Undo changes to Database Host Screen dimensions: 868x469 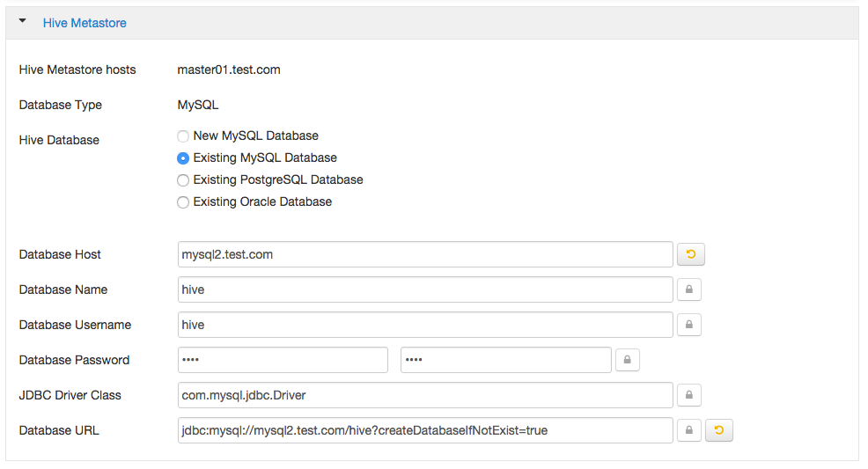click(x=691, y=254)
